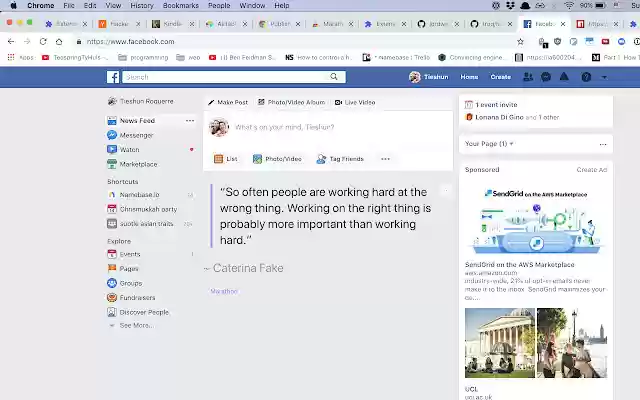Open the Apple menu
The width and height of the screenshot is (640, 400).
[13, 6]
